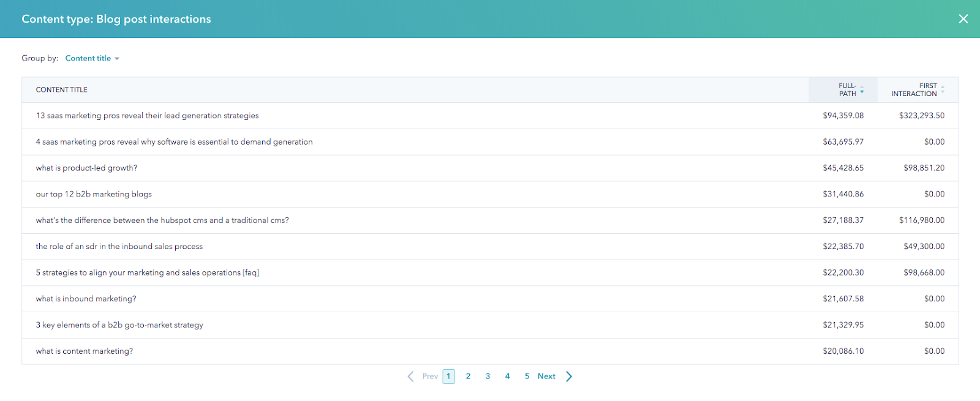Click the next page chevron arrow

coord(569,377)
